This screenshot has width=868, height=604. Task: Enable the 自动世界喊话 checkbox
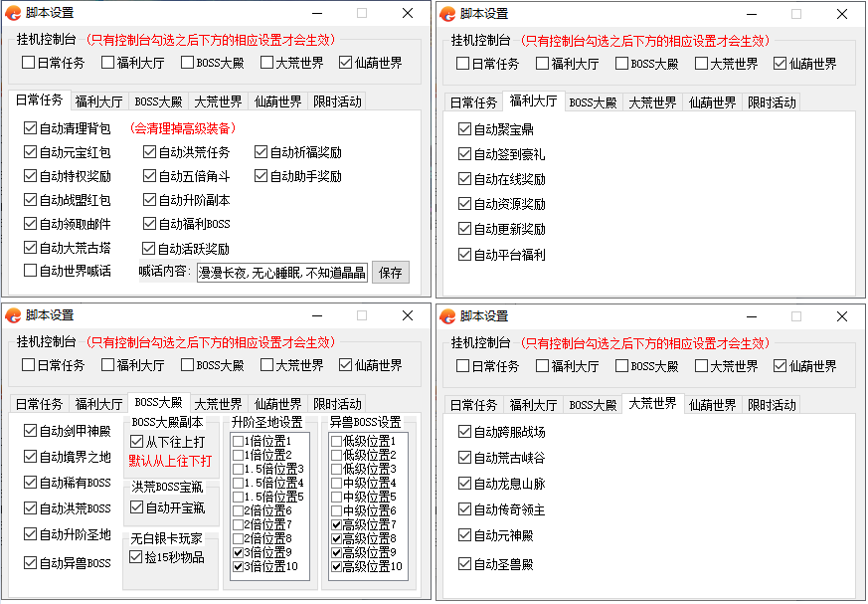click(31, 271)
